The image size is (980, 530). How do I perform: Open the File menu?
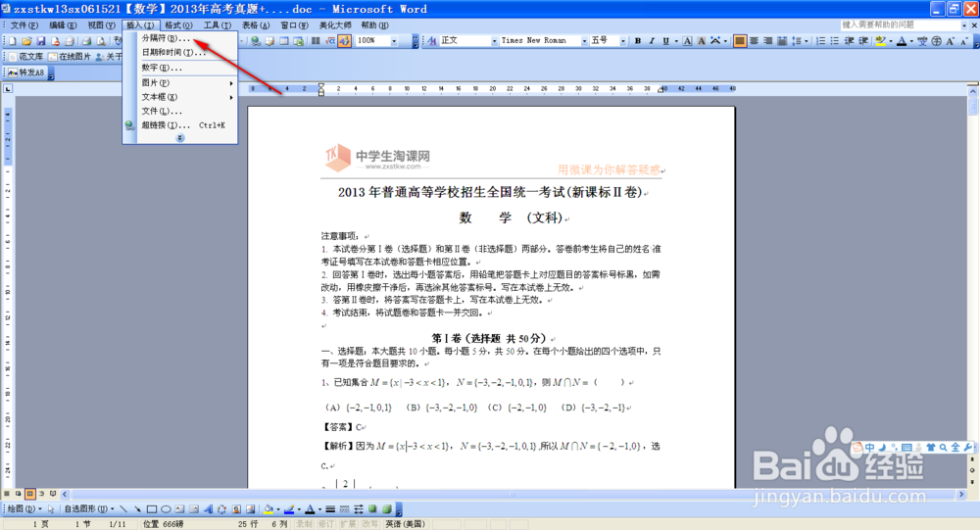(24, 25)
